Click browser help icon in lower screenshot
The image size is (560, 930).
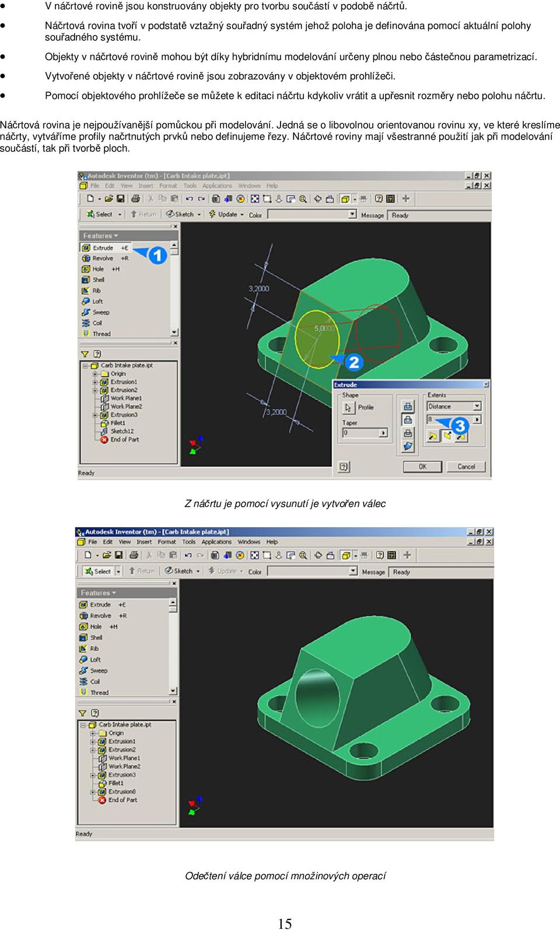click(95, 713)
